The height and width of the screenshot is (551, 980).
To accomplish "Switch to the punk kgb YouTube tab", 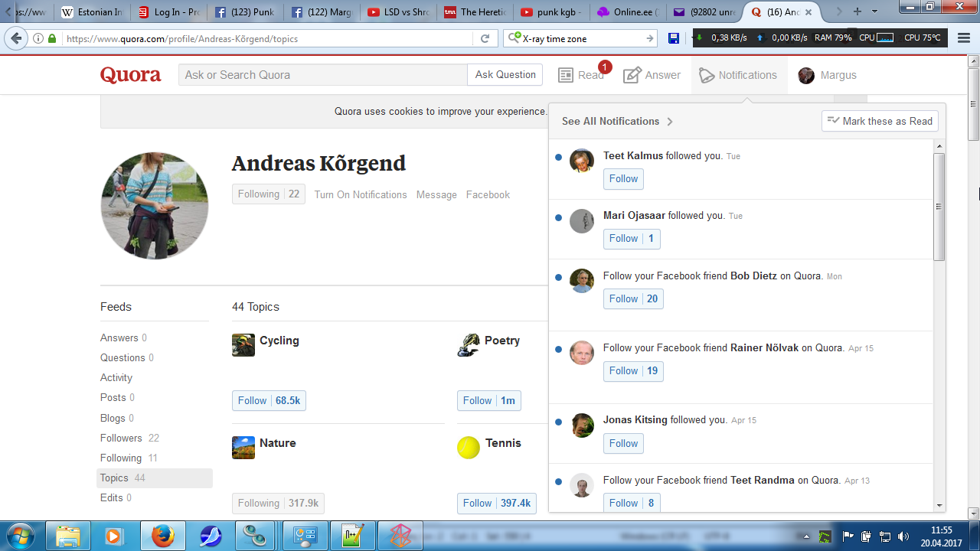I will pos(552,12).
